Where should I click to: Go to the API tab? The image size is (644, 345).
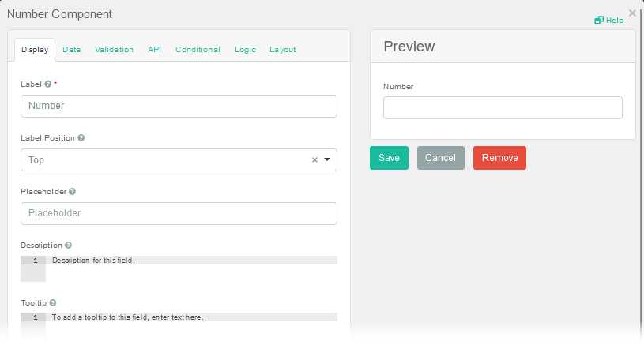[154, 50]
